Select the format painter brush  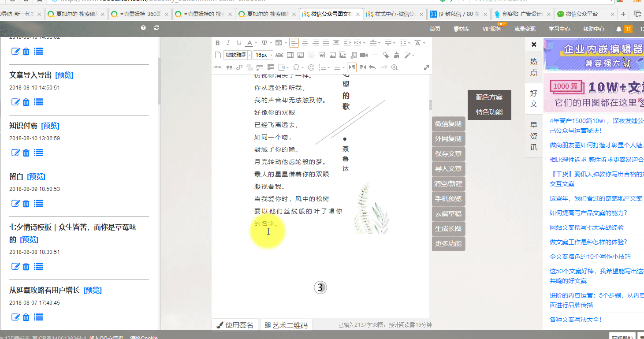click(x=396, y=55)
